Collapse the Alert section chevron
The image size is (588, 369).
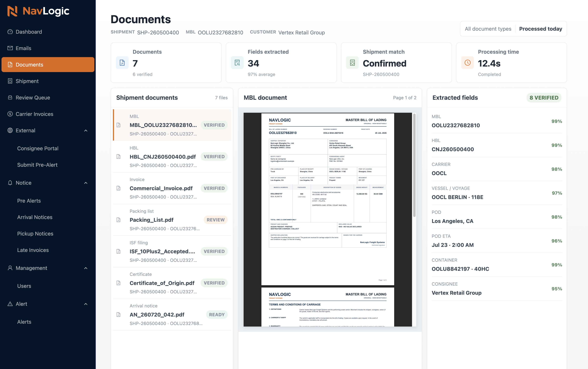(x=86, y=304)
